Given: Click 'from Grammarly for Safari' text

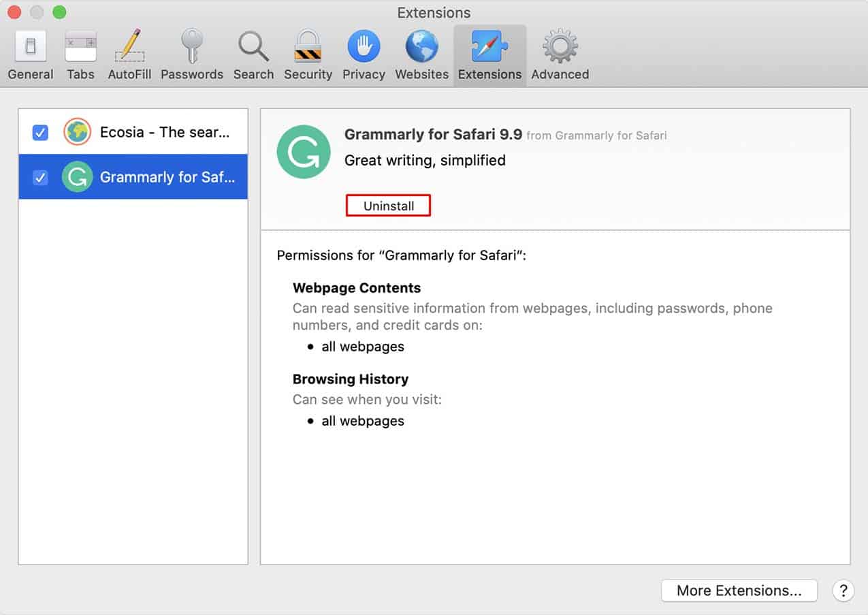Looking at the screenshot, I should tap(597, 136).
